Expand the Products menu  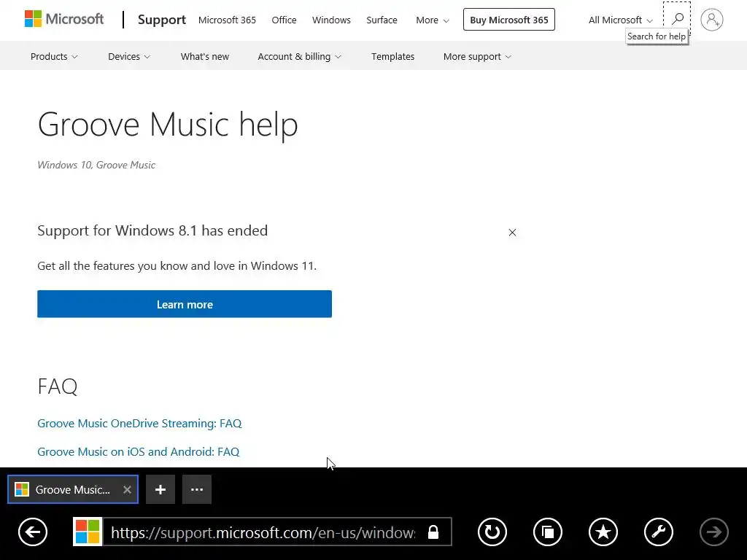54,56
